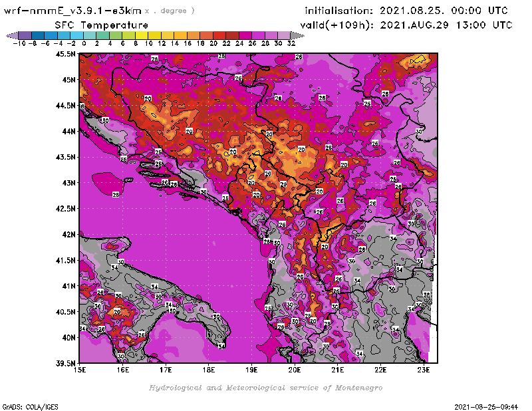This screenshot has width=532, height=411.
Task: Click the pale mauve swatch between 30 and 32
Action: pyautogui.click(x=284, y=35)
